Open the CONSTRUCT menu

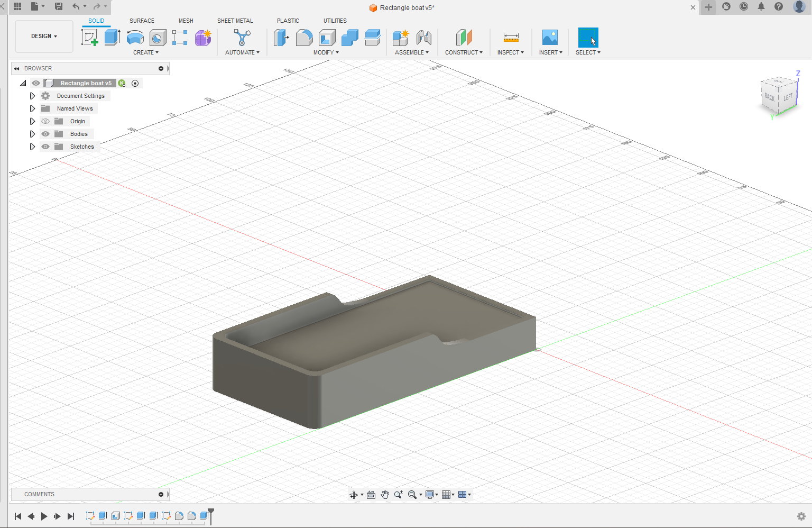pos(464,52)
